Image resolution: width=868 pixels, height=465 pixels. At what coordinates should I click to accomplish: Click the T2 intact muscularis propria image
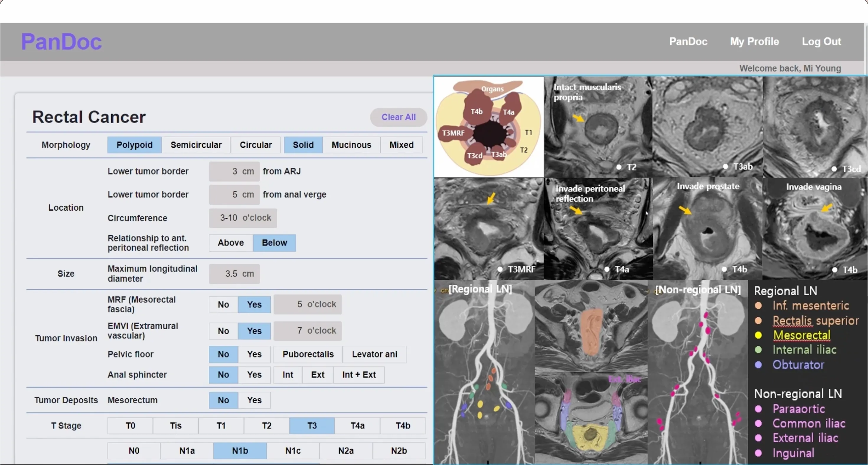(x=598, y=127)
